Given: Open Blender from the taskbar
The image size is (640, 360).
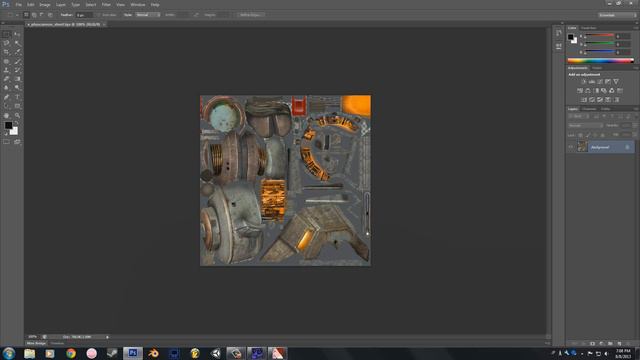Looking at the screenshot, I should (x=153, y=353).
